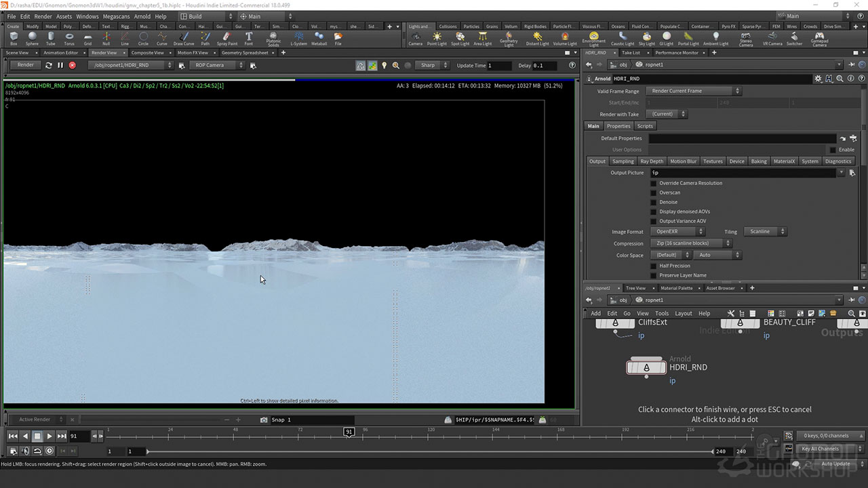Add a Point Light from the shelf
The width and height of the screenshot is (868, 488).
click(437, 38)
